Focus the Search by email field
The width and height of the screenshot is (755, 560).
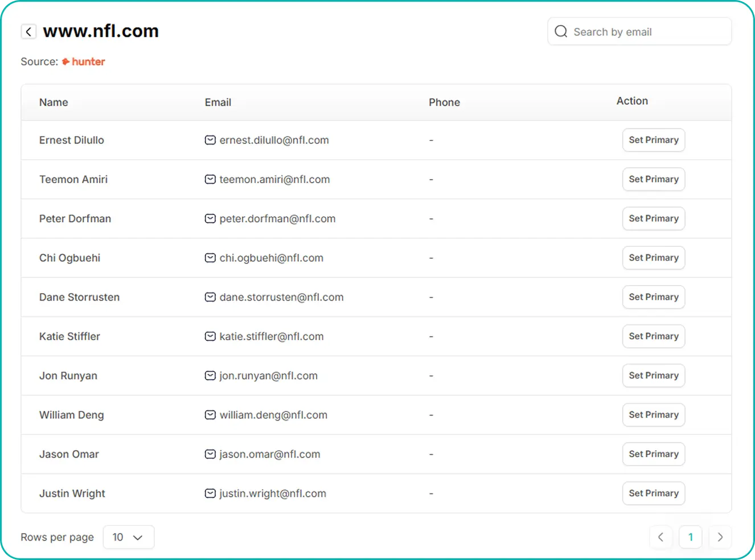click(639, 31)
